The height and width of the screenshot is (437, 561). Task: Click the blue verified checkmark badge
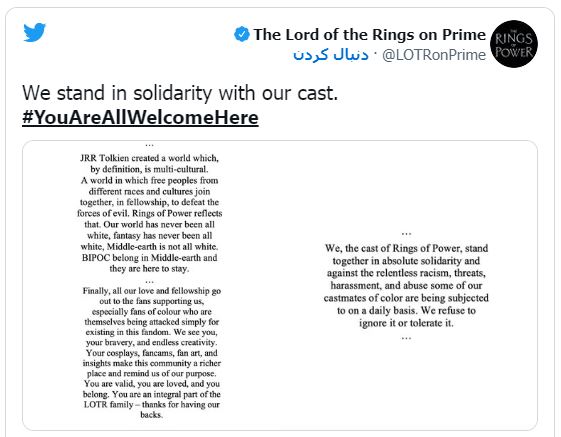point(242,34)
